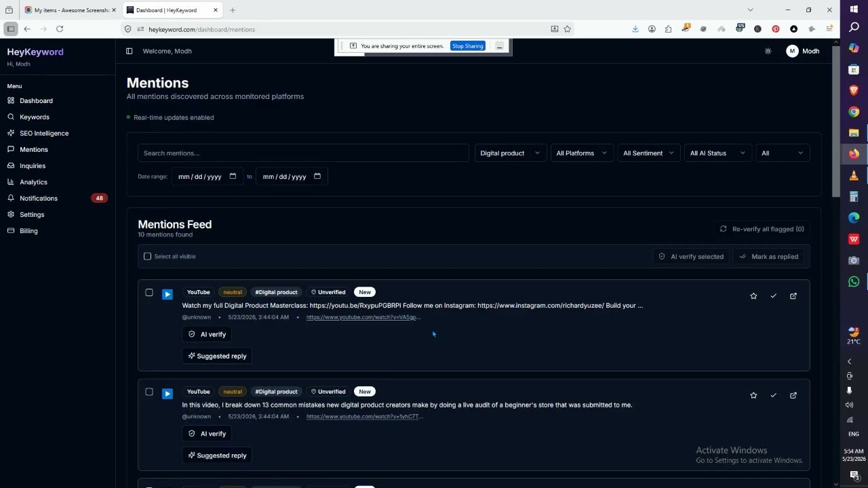Open Notifications with 48 badge

[x=57, y=198]
